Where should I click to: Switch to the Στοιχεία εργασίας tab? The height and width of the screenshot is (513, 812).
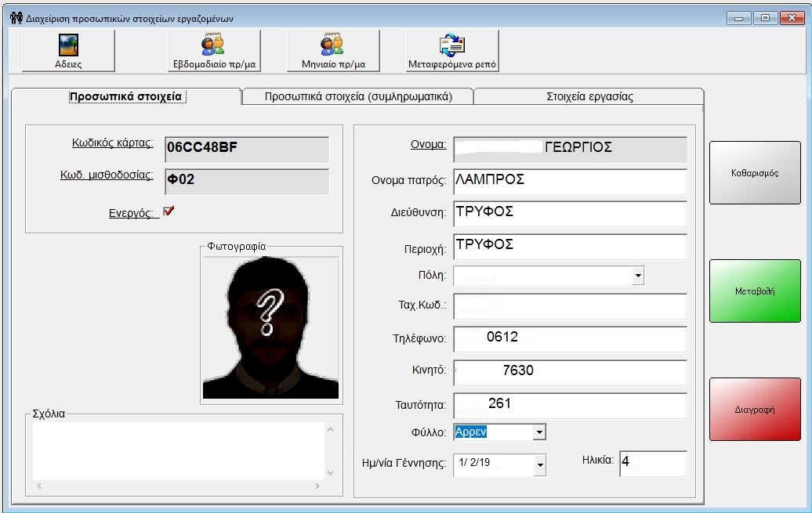[x=589, y=96]
